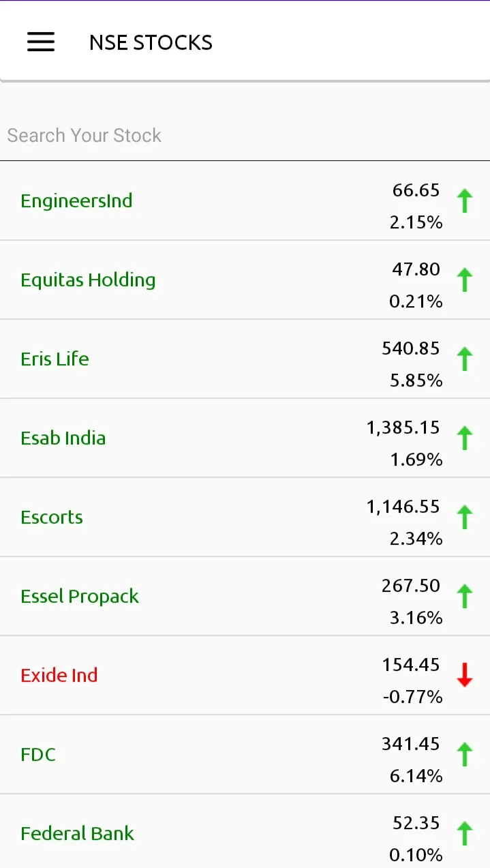The image size is (490, 868).
Task: Click the green up arrow beside EngineersInd
Action: pyautogui.click(x=465, y=201)
